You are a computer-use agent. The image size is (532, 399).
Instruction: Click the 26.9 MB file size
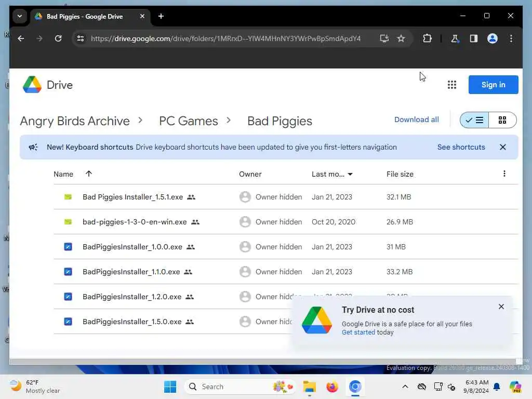(x=400, y=222)
